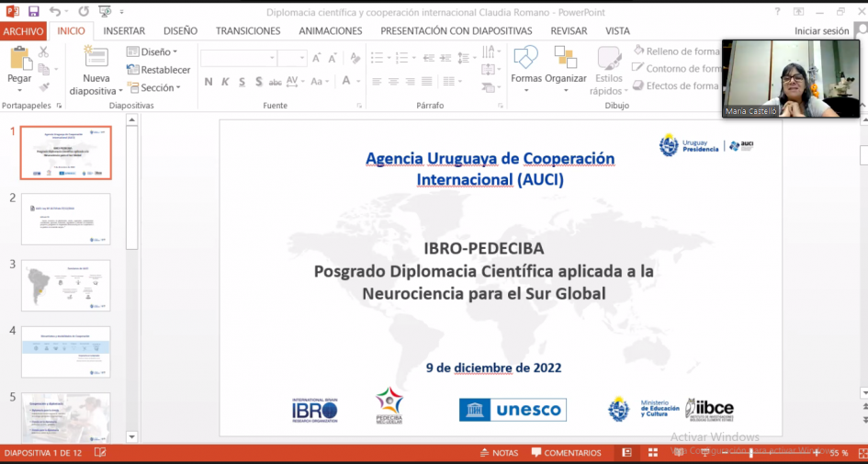Click the Format Painter brush icon
This screenshot has height=464, width=868.
pyautogui.click(x=44, y=87)
